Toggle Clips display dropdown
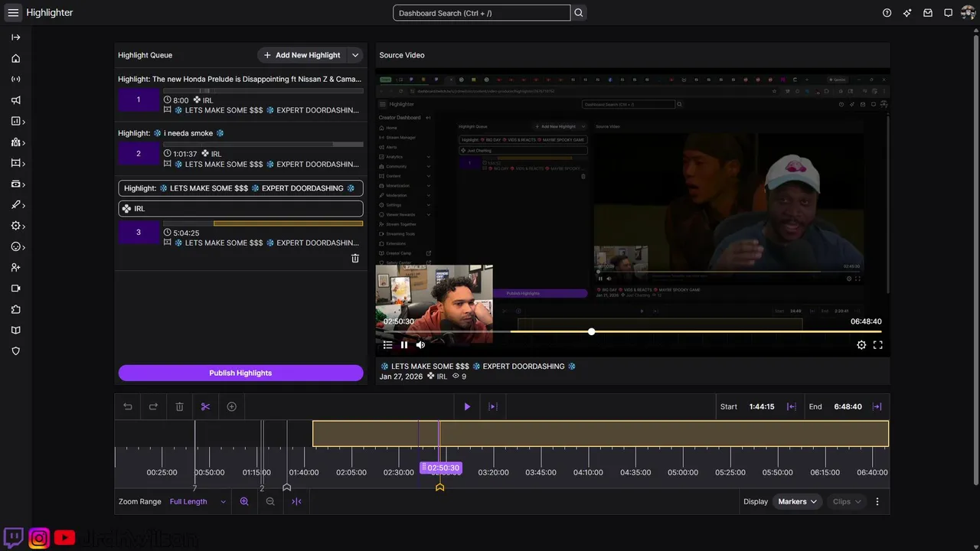Viewport: 980px width, 551px height. coord(847,501)
